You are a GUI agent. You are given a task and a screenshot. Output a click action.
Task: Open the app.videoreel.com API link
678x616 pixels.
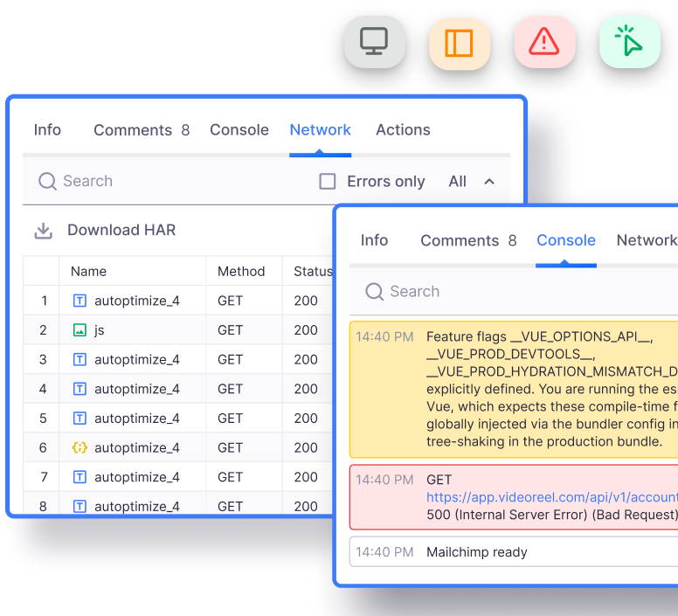(552, 497)
